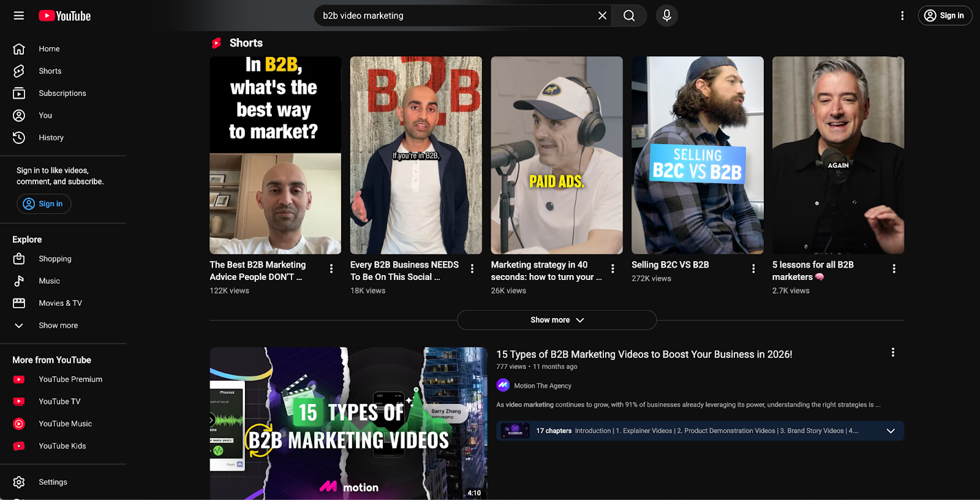Click 'The Best B2B Marketing Advice People DON'T' title

[258, 271]
